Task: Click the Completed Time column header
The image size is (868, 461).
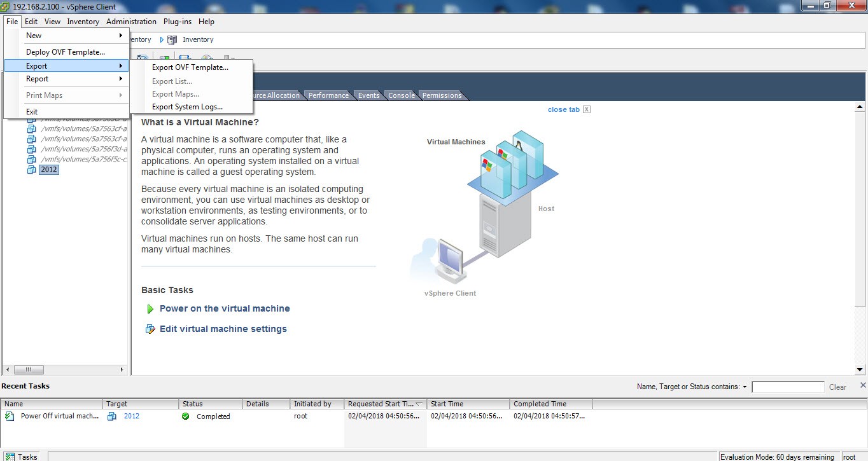Action: click(551, 404)
